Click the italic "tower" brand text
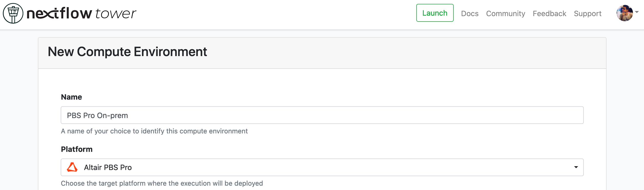 (x=116, y=14)
